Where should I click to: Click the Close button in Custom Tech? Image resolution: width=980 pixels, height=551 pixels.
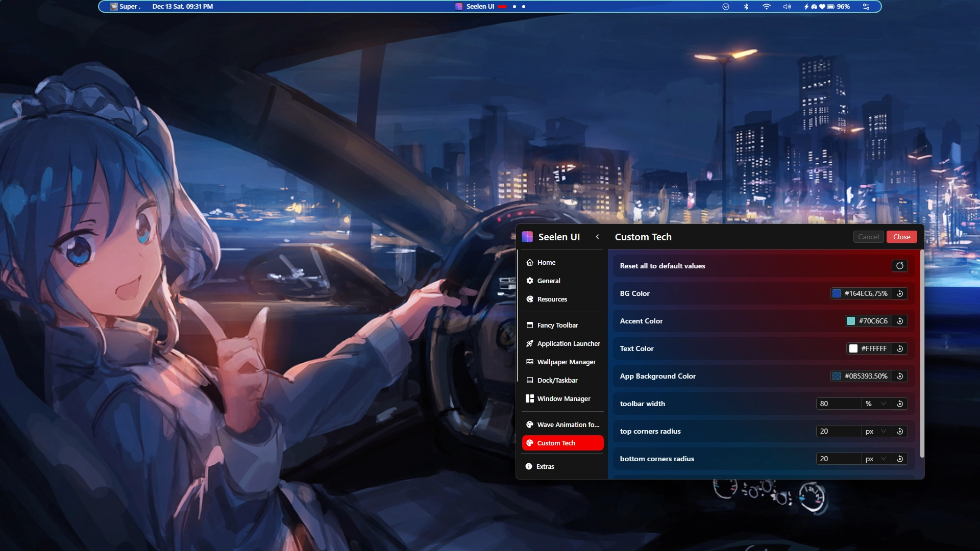[901, 237]
